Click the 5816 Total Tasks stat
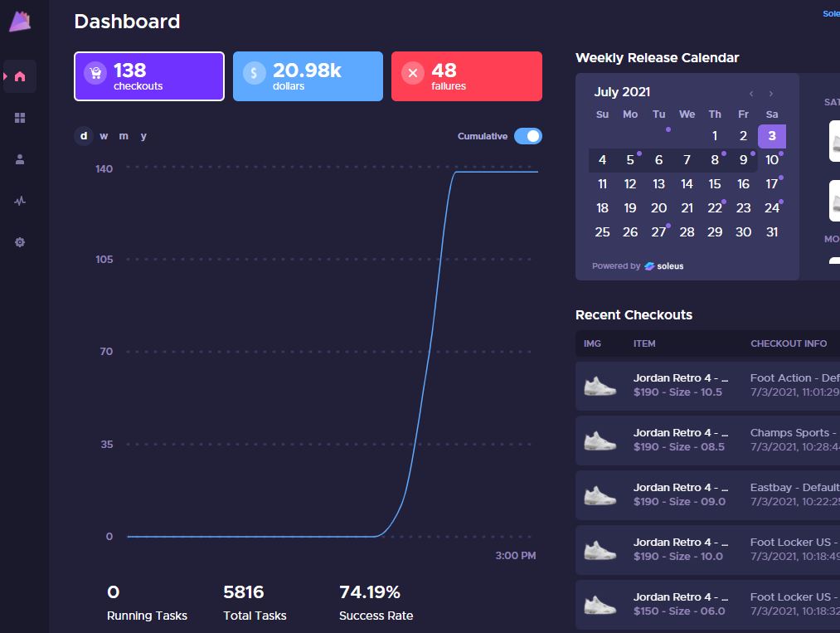This screenshot has height=633, width=840. (255, 602)
